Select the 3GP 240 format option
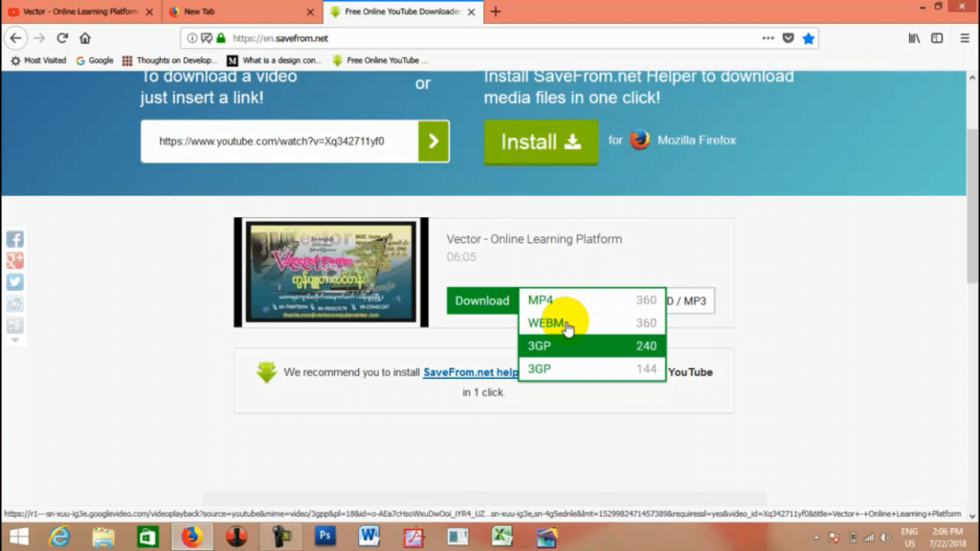 (x=591, y=346)
